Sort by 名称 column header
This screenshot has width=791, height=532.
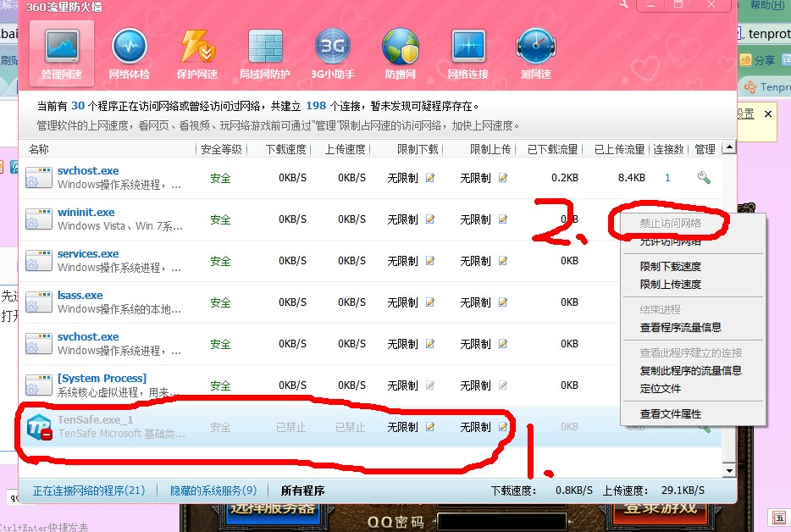(x=39, y=149)
